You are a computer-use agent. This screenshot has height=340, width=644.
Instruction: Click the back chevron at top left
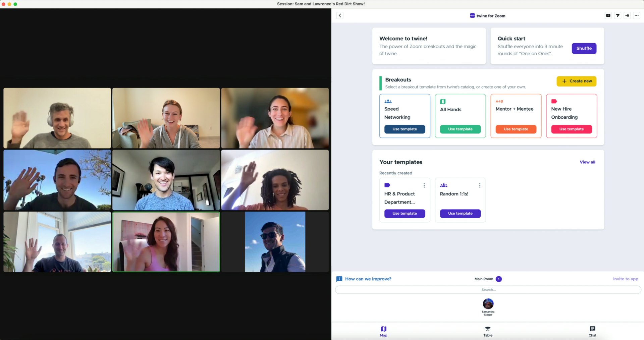click(339, 15)
